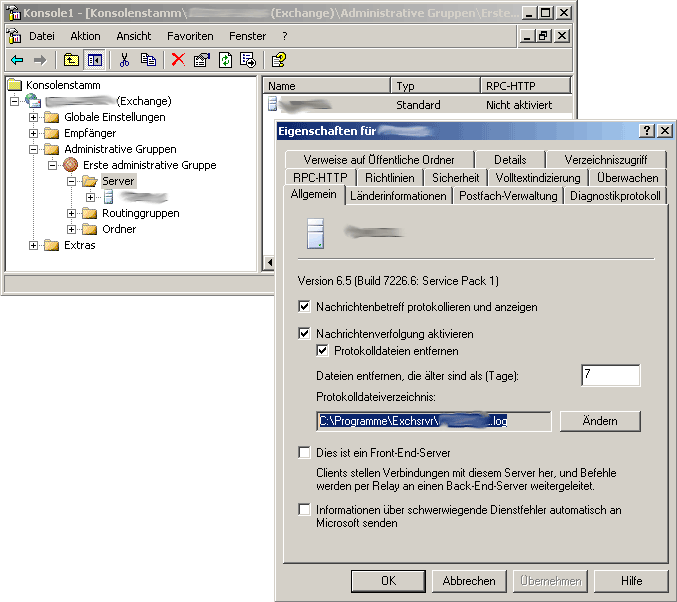The height and width of the screenshot is (602, 677).
Task: Collapse the Administrative Gruppen tree node
Action: [x=34, y=149]
